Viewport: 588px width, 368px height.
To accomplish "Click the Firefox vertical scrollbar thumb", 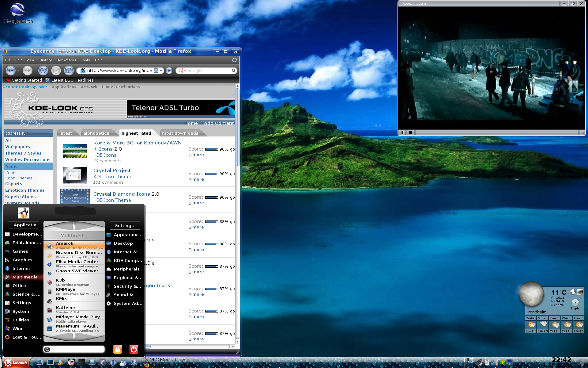I will (237, 127).
